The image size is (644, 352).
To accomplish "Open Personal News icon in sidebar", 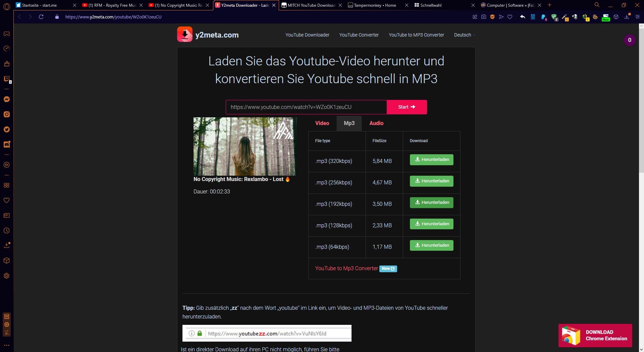I will click(x=7, y=215).
